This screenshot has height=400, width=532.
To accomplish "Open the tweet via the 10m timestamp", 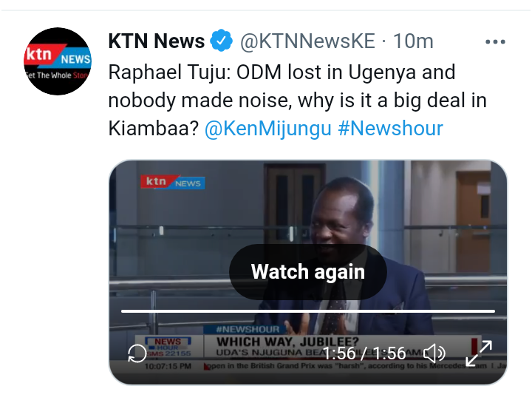I will [x=413, y=41].
